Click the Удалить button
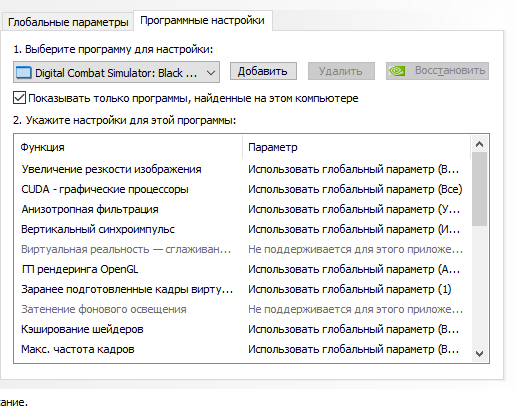Screen dimensions: 515x407 tap(341, 71)
